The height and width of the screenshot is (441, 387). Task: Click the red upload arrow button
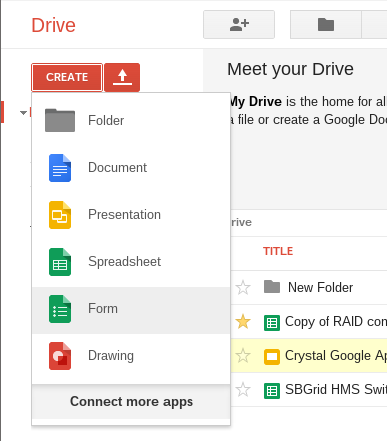click(122, 77)
